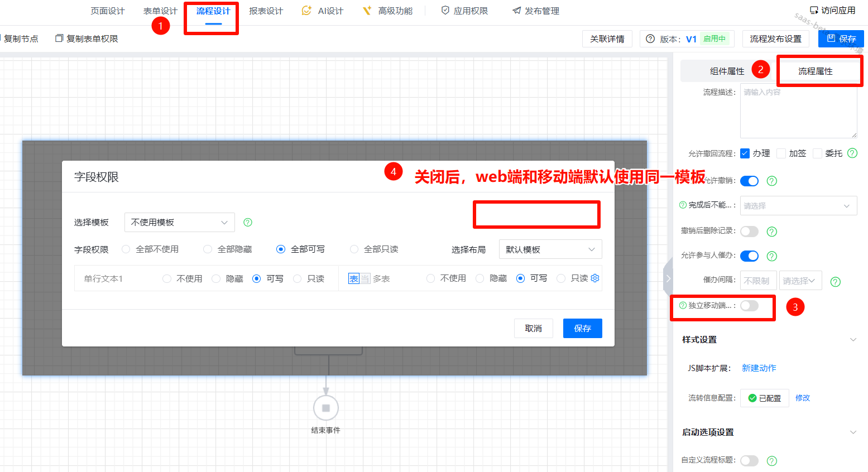Viewport: 868px width, 472px height.
Task: Click help icon next to 委托 checkbox
Action: click(x=852, y=153)
